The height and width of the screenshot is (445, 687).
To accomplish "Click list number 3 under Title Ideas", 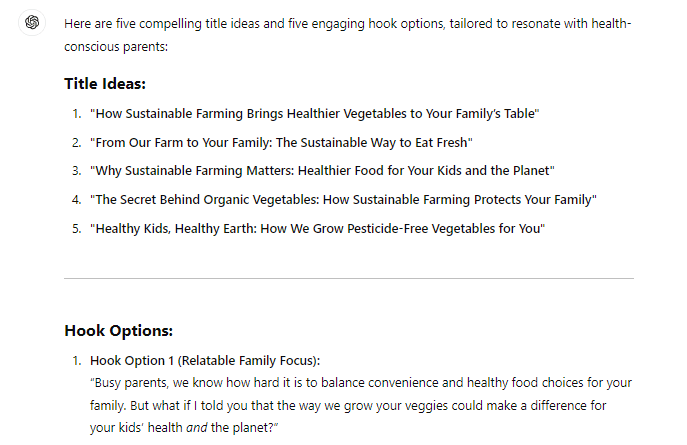I will coord(75,171).
